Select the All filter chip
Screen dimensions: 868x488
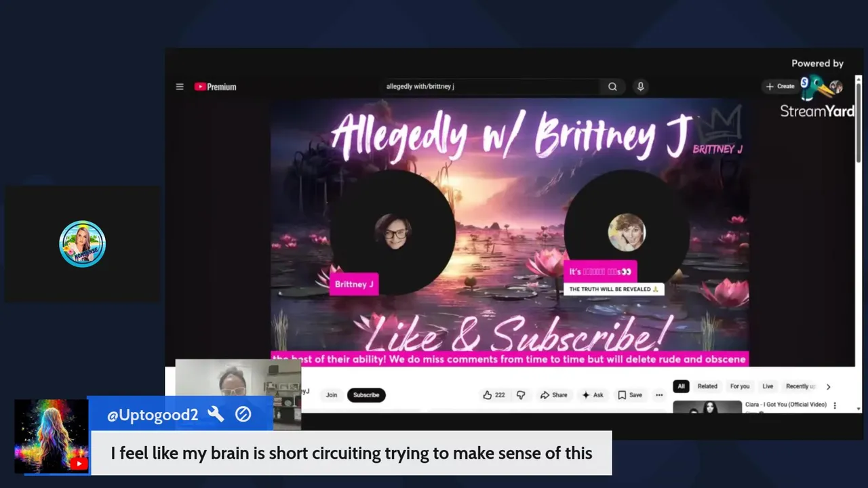[682, 386]
